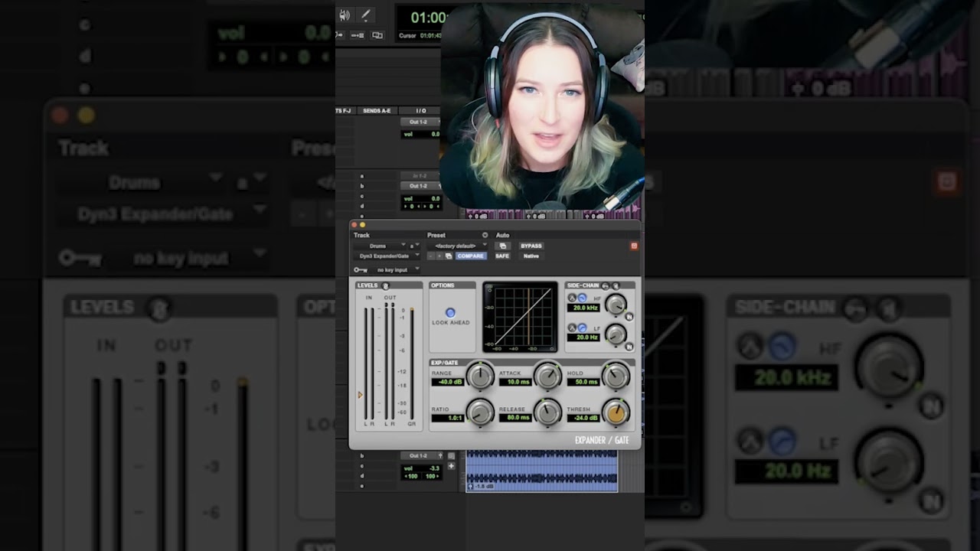Click the threshold arrow on the input meter
This screenshot has width=980, height=551.
(360, 395)
